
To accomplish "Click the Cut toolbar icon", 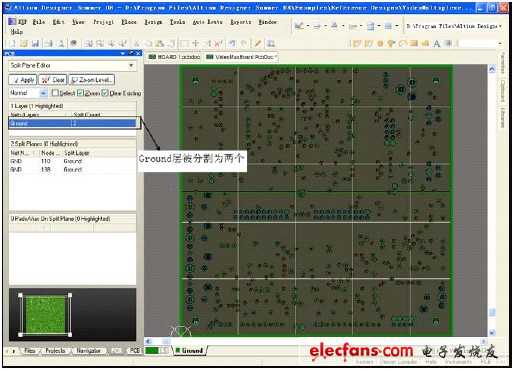I will pos(137,44).
